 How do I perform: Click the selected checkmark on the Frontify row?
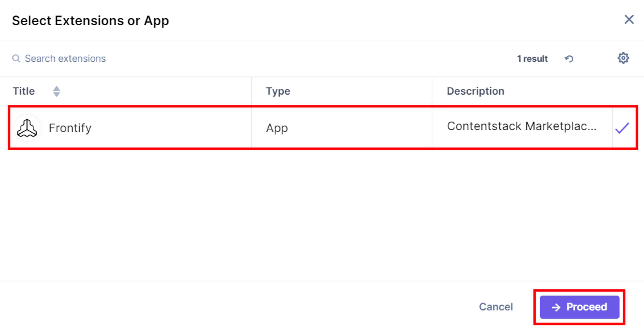[622, 128]
